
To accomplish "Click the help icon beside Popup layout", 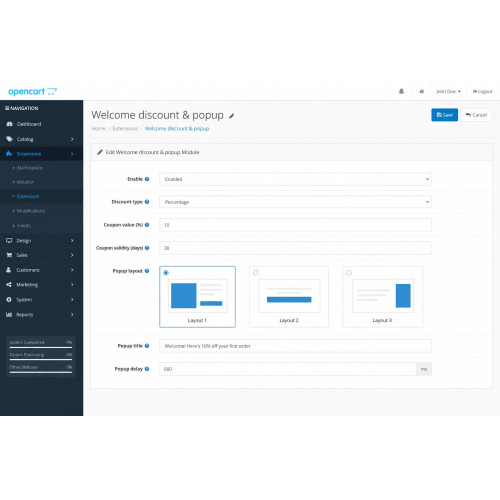I will (x=147, y=271).
